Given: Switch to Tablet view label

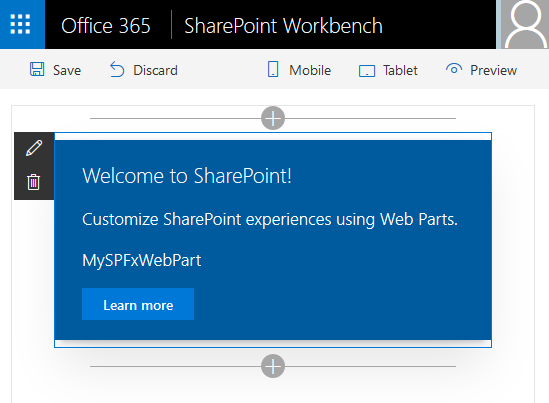Looking at the screenshot, I should [x=400, y=70].
